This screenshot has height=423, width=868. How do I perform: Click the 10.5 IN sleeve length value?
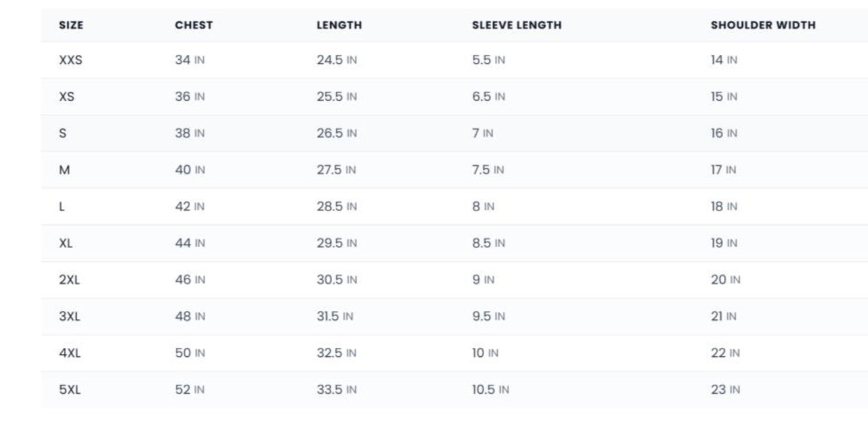coord(490,390)
